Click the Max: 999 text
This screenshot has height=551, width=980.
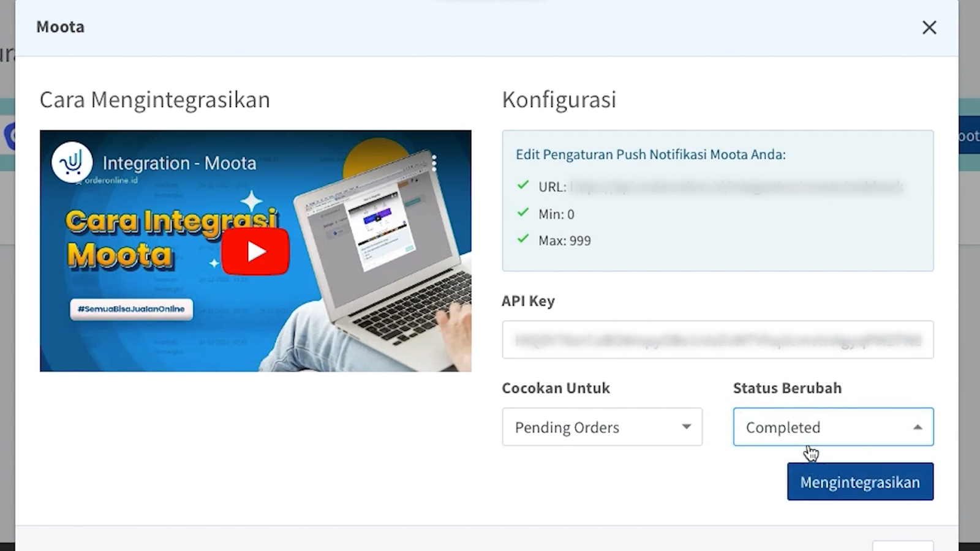[565, 241]
